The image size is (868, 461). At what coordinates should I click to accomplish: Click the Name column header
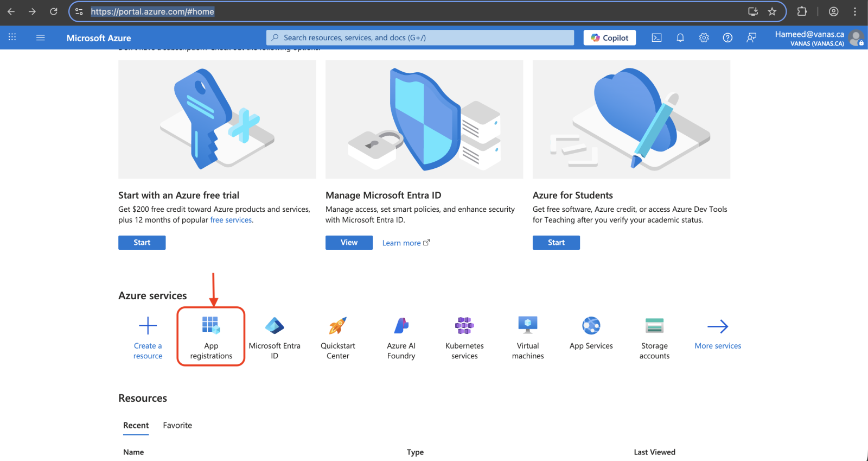click(x=133, y=452)
